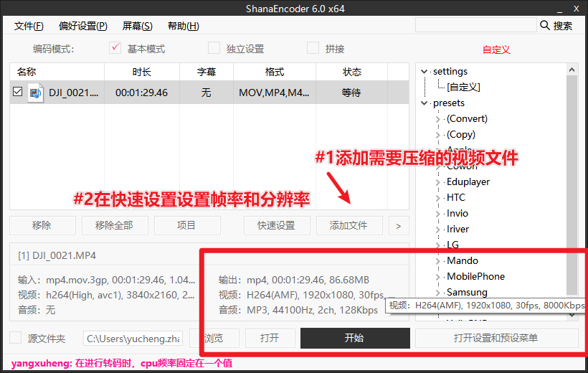This screenshot has width=588, height=373.
Task: Click the search magnifier icon
Action: pyautogui.click(x=544, y=26)
